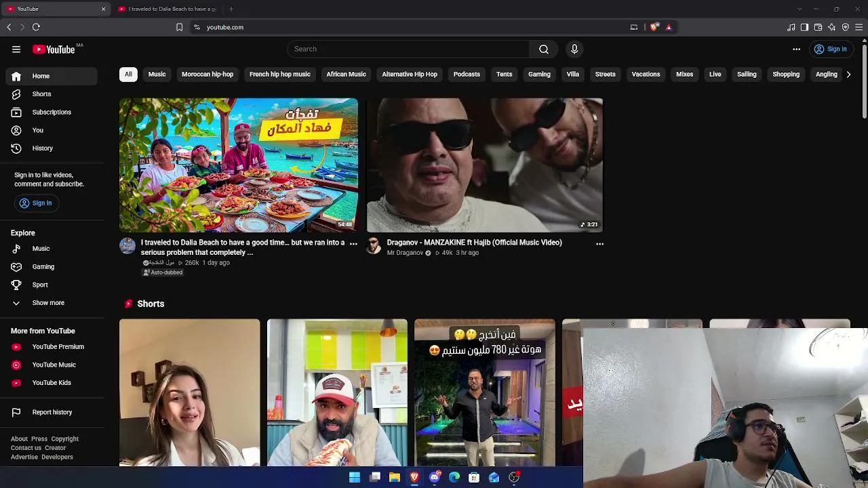The image size is (868, 488).
Task: Start voice search with the microphone icon
Action: (574, 49)
